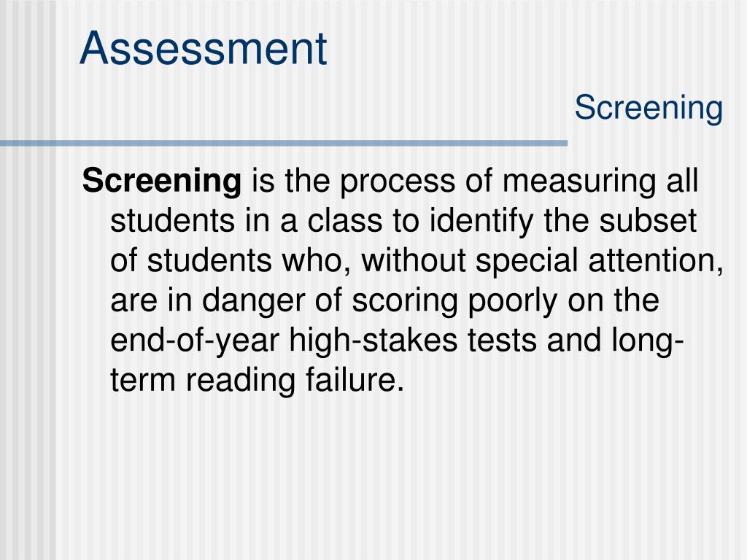The width and height of the screenshot is (747, 560).
Task: Click the blue Screening subtitle on the right
Action: point(649,109)
